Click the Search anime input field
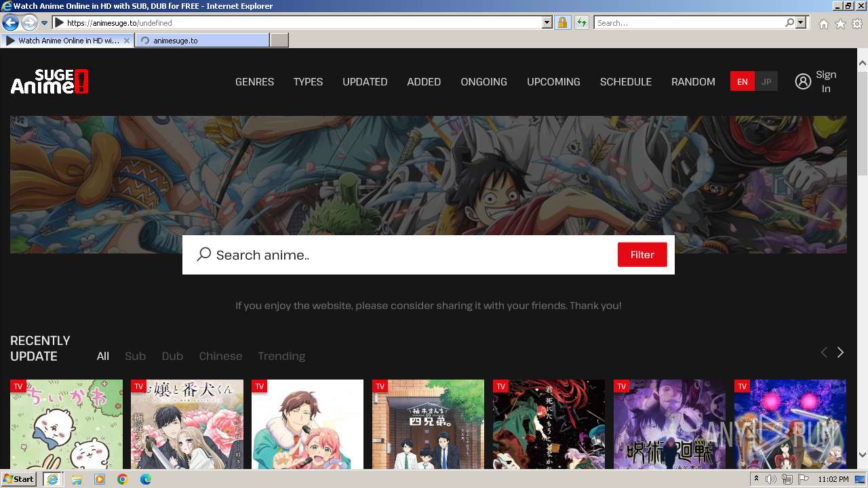The image size is (868, 488). pos(414,255)
